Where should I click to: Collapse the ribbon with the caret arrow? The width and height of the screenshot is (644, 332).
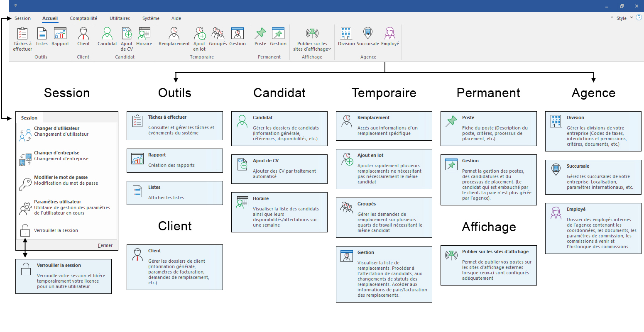coord(612,18)
